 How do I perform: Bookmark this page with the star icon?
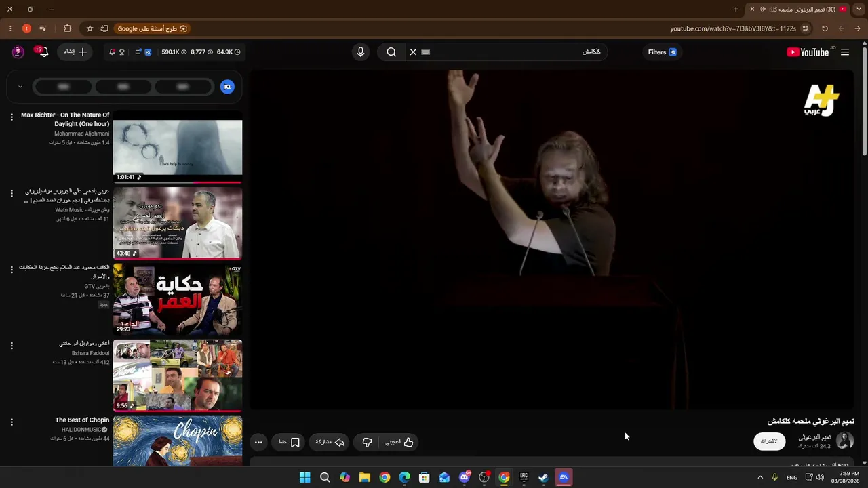[90, 28]
